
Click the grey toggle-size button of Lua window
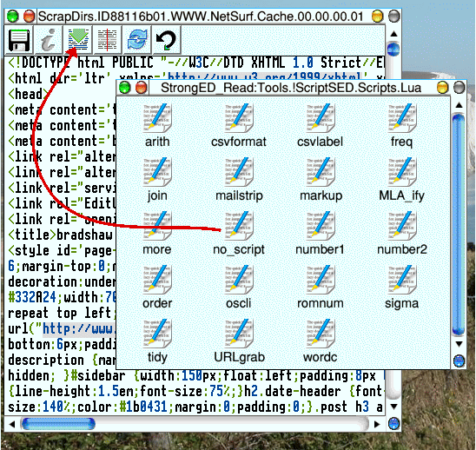459,88
